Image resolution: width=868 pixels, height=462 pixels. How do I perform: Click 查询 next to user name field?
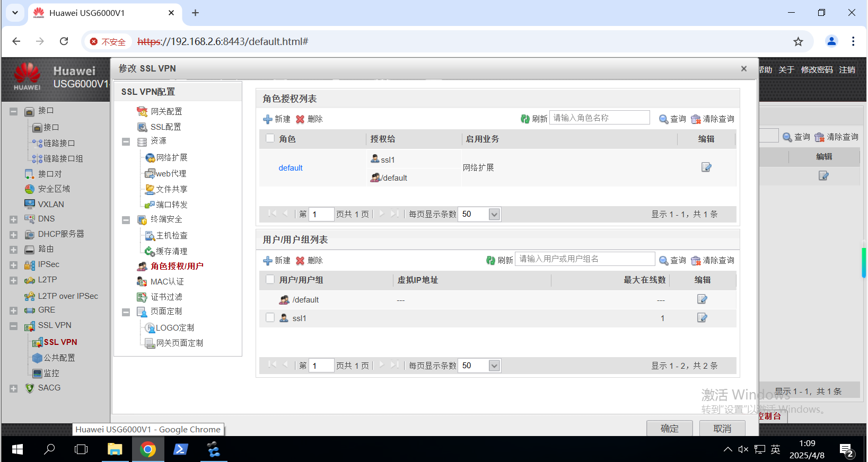[672, 261]
